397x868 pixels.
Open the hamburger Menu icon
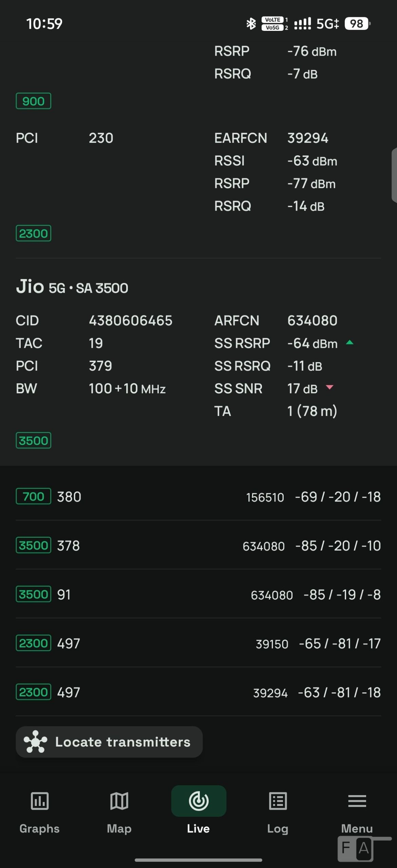pos(357,801)
